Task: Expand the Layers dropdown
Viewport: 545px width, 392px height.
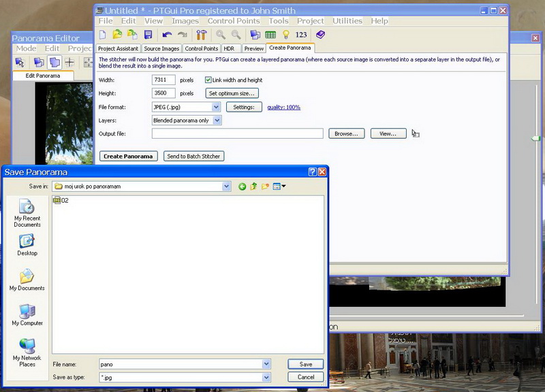Action: click(217, 120)
